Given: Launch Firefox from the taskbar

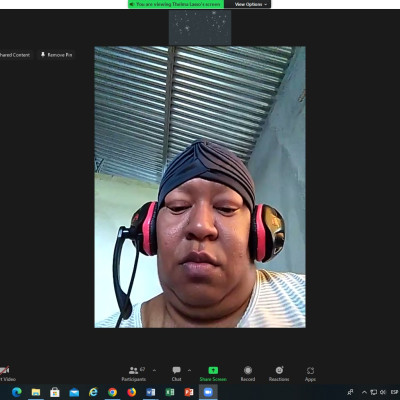Looking at the screenshot, I should (x=132, y=392).
